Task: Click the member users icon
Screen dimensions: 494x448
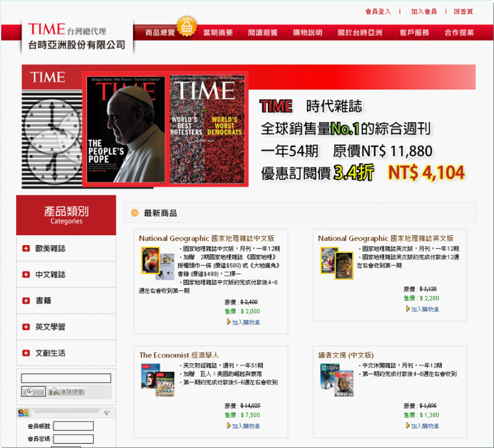Action: click(23, 412)
